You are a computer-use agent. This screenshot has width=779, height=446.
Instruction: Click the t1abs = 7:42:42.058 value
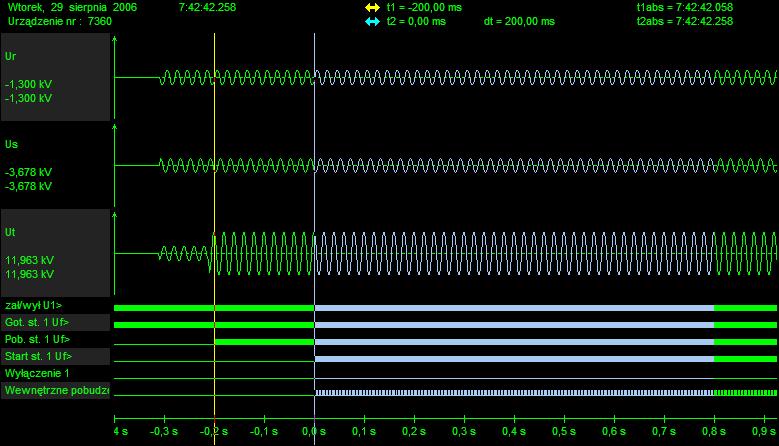[x=685, y=7]
